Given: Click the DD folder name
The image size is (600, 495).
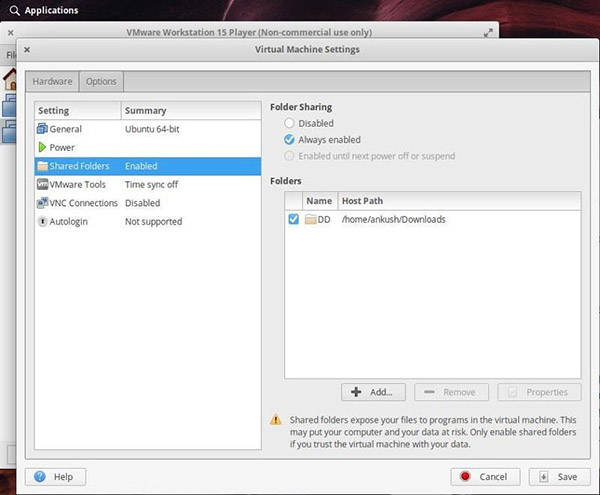Looking at the screenshot, I should [x=324, y=219].
